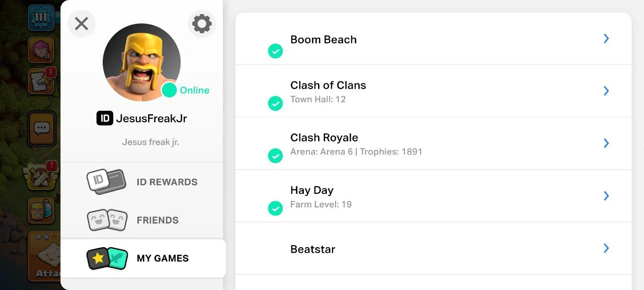The height and width of the screenshot is (290, 644).
Task: Click the Boom Beach connected checkmark
Action: coord(275,51)
